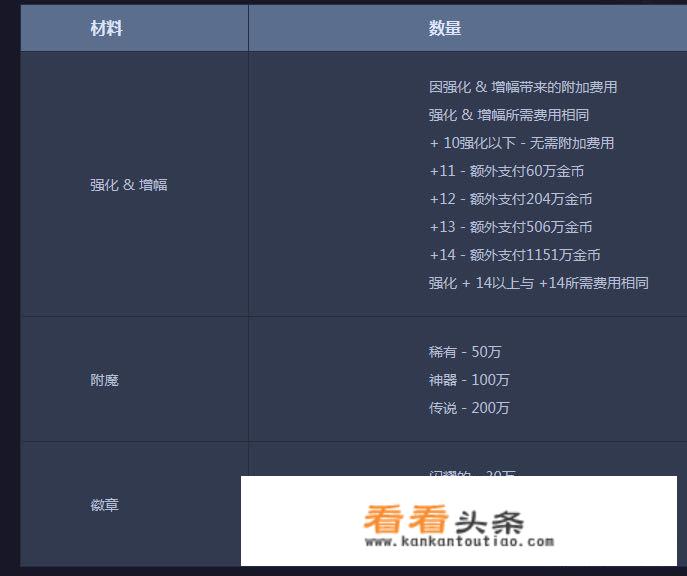Screen dimensions: 687x576
Task: Click the line +14 - 额外支付1151万金币
Action: click(x=515, y=255)
